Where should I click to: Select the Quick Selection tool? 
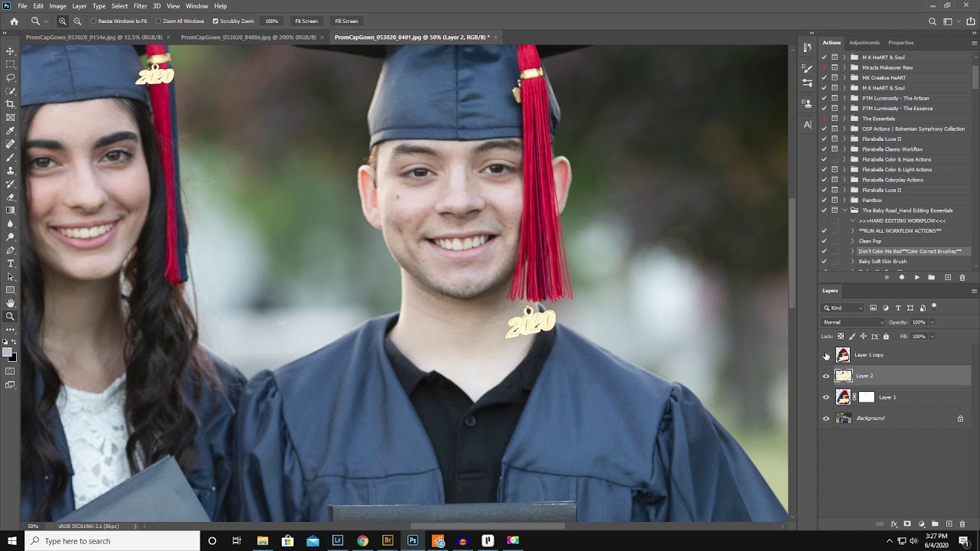pos(10,91)
